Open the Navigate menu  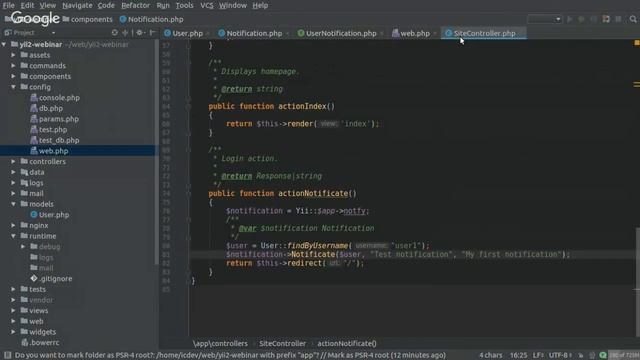click(77, 5)
